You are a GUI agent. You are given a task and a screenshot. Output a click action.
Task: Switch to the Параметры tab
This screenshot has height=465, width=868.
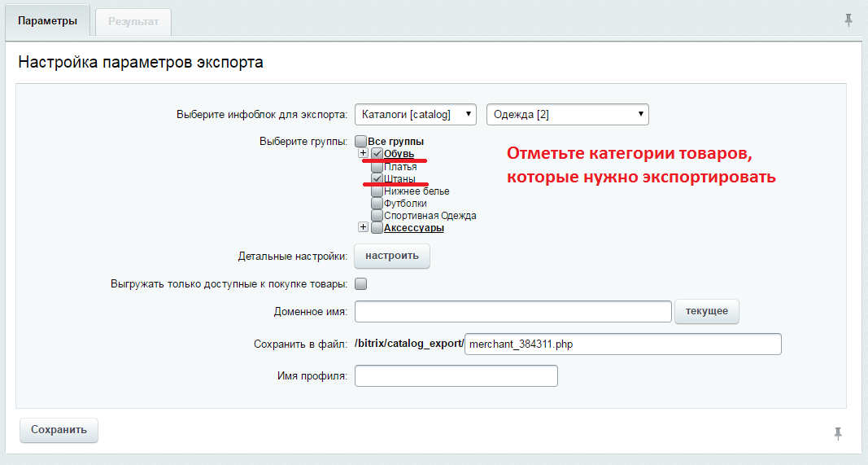(x=48, y=21)
